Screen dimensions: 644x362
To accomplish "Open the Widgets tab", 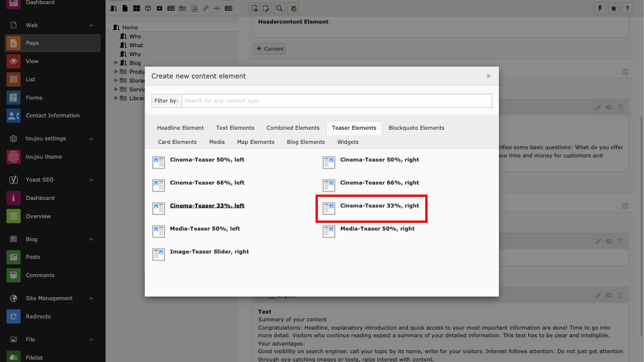I will pos(347,142).
